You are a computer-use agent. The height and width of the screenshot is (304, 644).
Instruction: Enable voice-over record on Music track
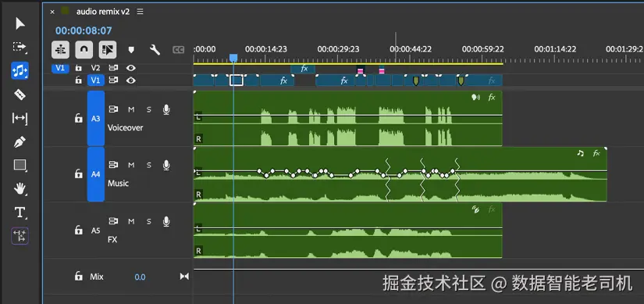(166, 165)
